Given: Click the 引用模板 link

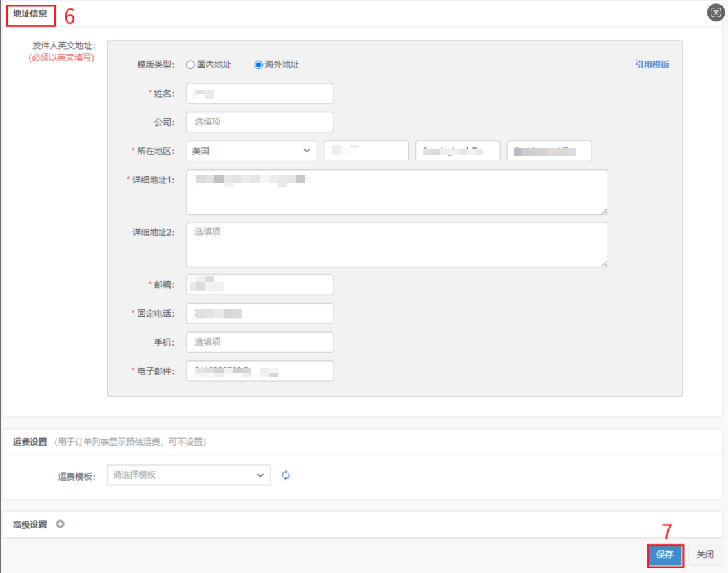Looking at the screenshot, I should coord(652,65).
